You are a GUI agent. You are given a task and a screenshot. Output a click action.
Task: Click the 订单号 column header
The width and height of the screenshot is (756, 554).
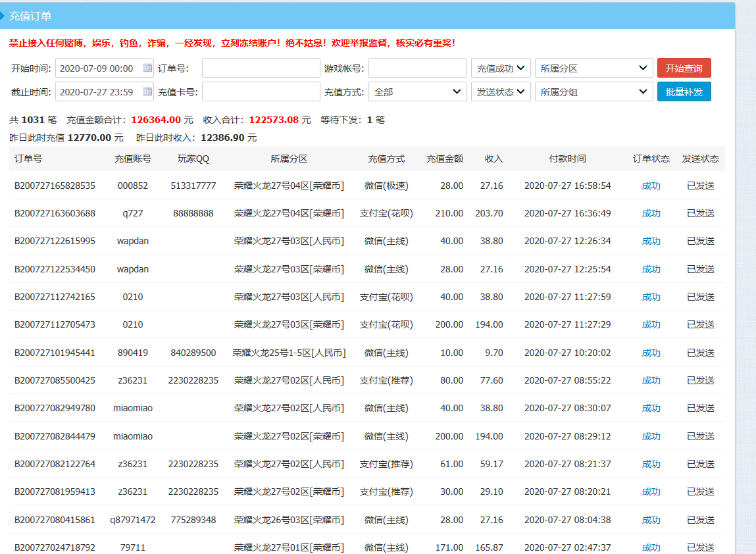[28, 159]
